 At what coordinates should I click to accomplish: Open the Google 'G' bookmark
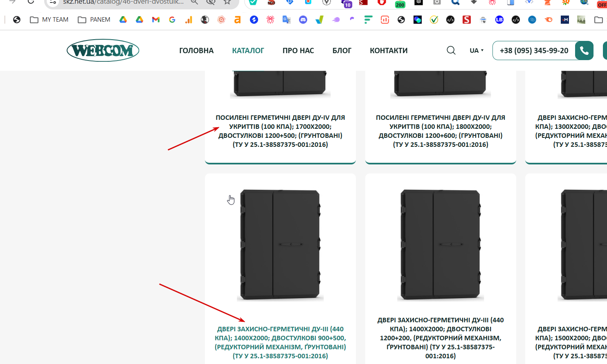[x=172, y=20]
